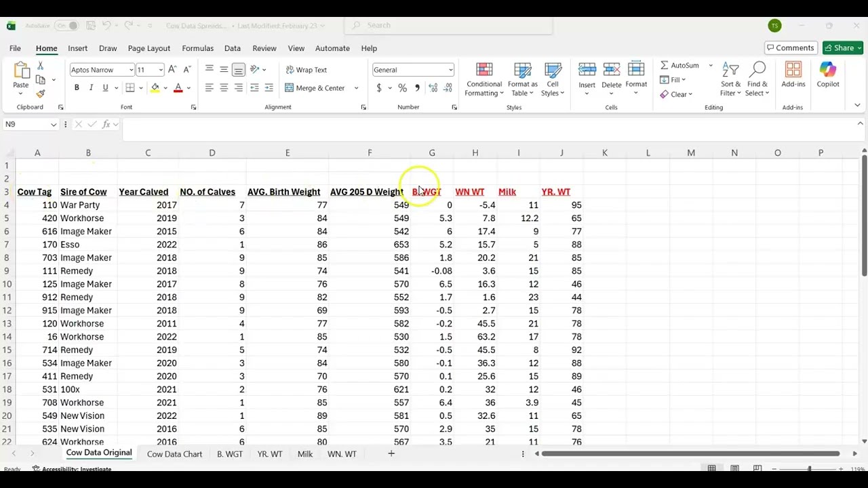Viewport: 868px width, 488px height.
Task: Switch to the Page Layout tab
Action: tap(149, 48)
